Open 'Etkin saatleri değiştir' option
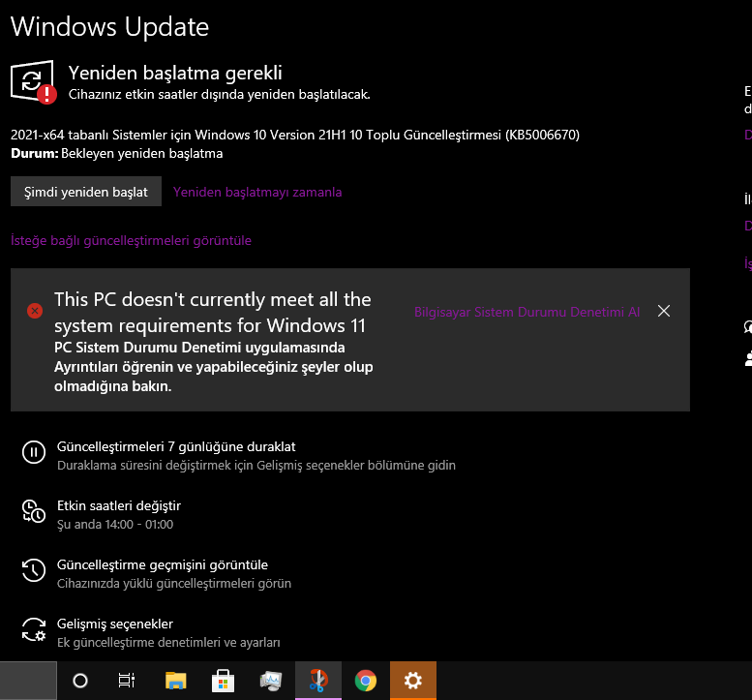This screenshot has width=752, height=700. pos(119,505)
